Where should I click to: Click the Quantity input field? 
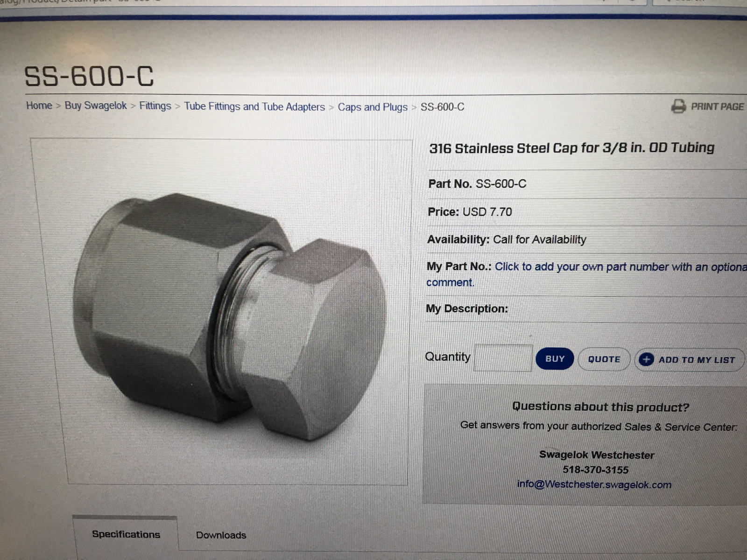503,357
